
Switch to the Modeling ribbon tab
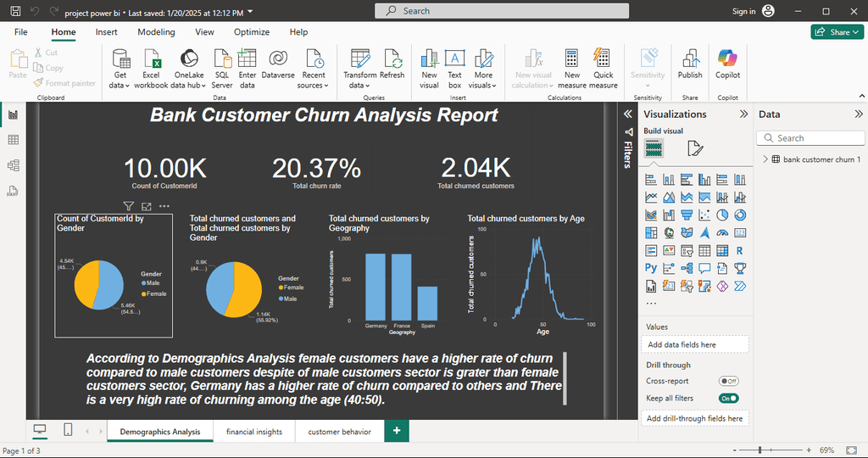point(156,32)
